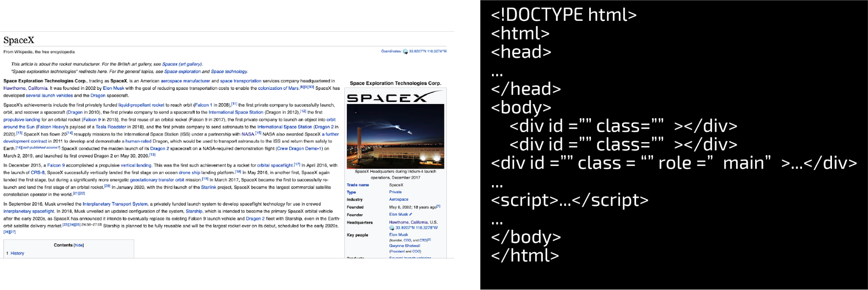Open the SpaceX logo image in infobox
Viewport: 868px width, 290px height.
tap(395, 97)
